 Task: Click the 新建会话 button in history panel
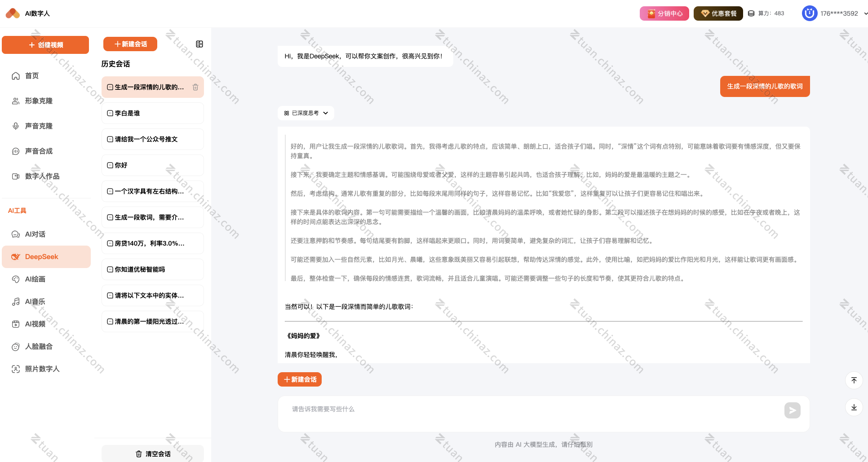[130, 44]
